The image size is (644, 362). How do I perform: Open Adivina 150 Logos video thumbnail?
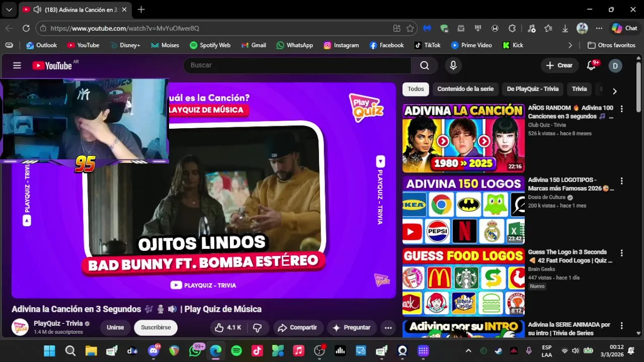pyautogui.click(x=463, y=210)
